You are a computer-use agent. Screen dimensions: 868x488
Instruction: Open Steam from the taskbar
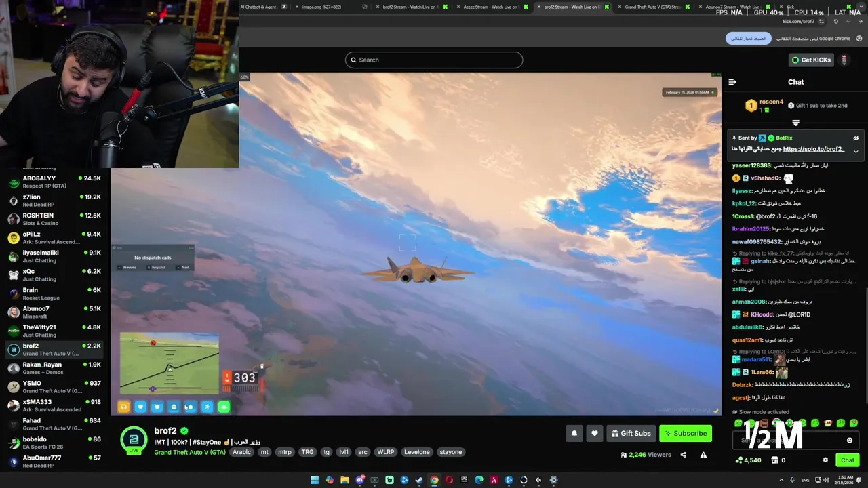click(419, 480)
